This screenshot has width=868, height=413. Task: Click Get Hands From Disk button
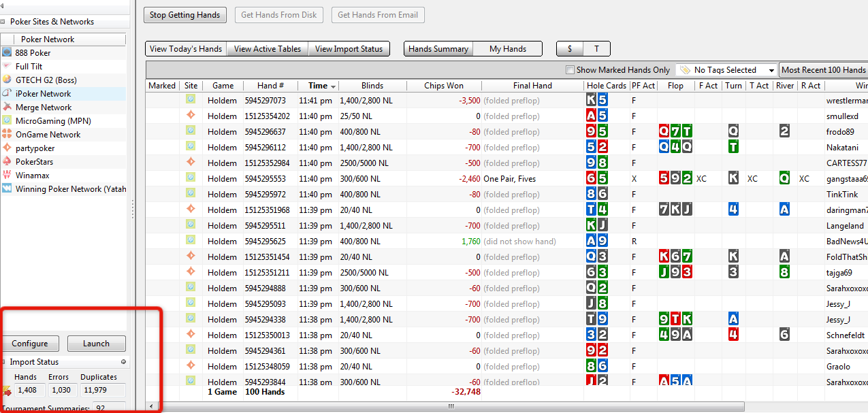pyautogui.click(x=279, y=15)
